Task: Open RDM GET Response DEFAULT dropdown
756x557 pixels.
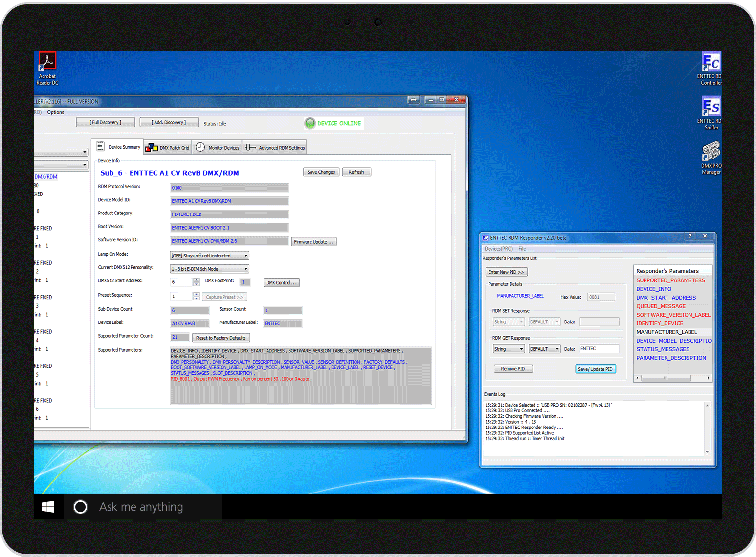Action: (x=544, y=349)
